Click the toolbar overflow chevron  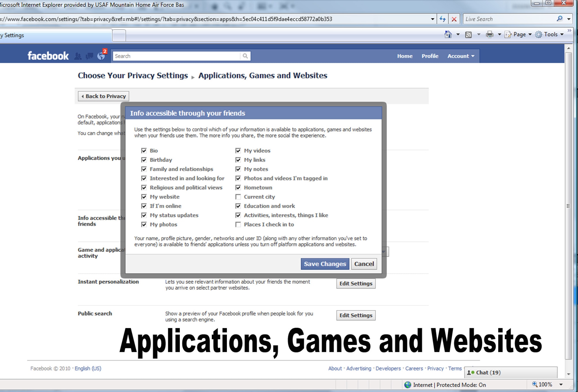coord(569,30)
